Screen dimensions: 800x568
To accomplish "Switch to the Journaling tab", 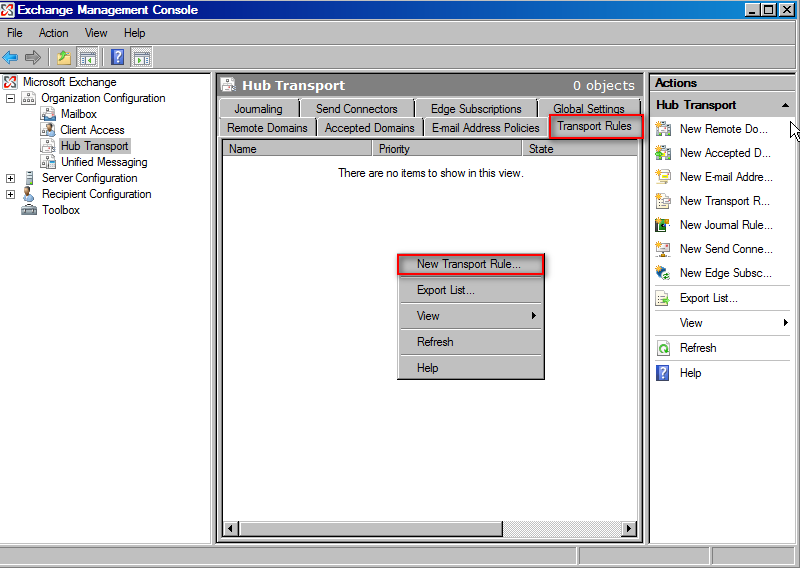I will [x=259, y=109].
